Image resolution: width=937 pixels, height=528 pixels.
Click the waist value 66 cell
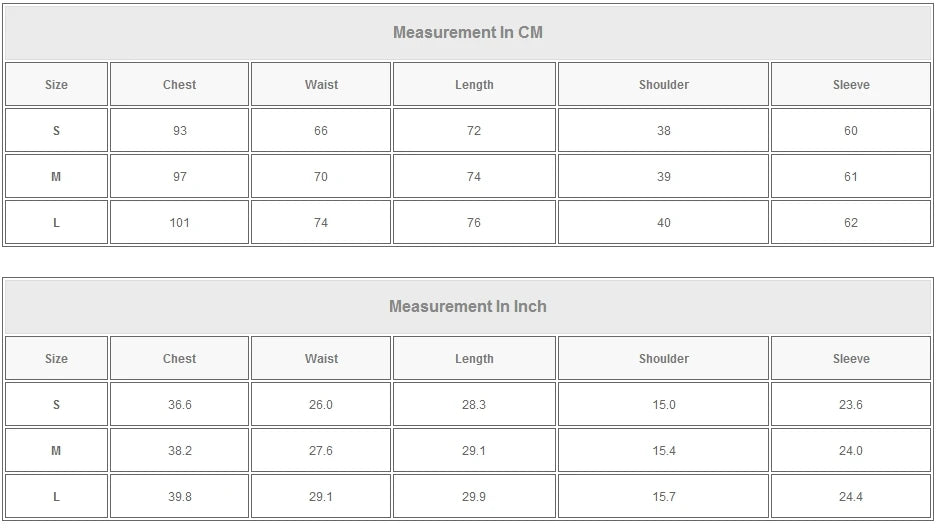[321, 131]
